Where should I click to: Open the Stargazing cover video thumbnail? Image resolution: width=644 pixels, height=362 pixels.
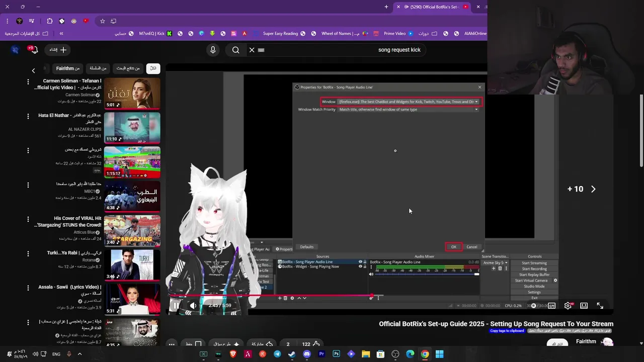click(x=132, y=231)
